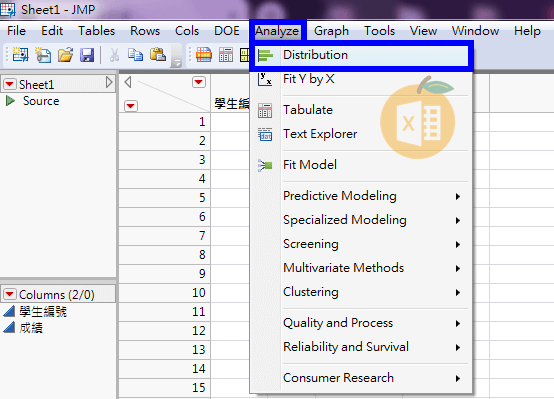Open the DOE menu
Image resolution: width=554 pixels, height=399 pixels.
[227, 31]
